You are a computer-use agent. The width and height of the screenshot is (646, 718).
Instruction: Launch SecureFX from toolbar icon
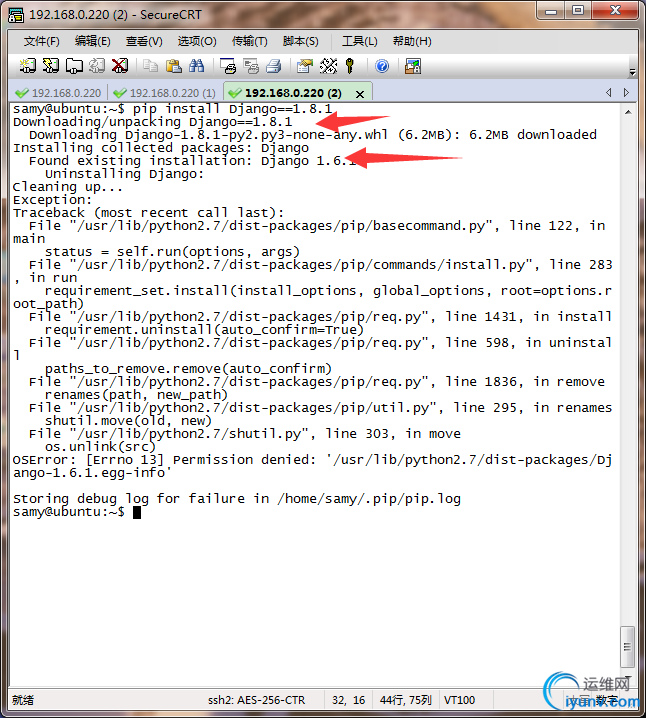413,66
